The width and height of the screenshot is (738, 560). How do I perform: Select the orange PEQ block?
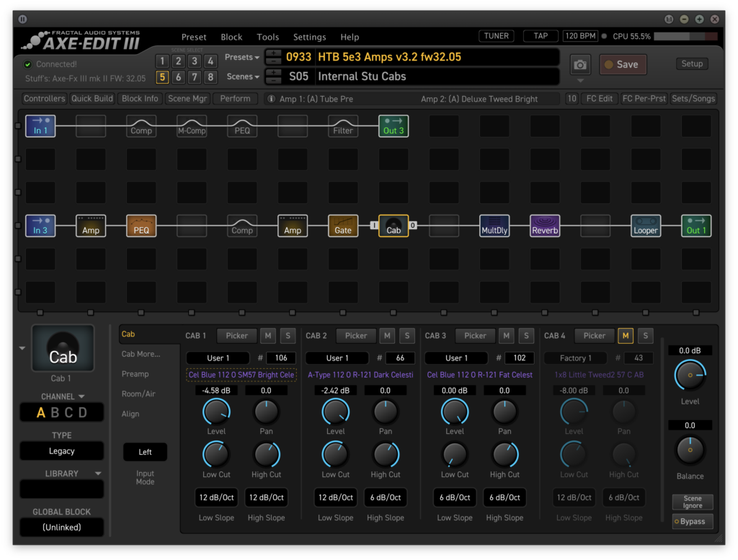(x=141, y=226)
